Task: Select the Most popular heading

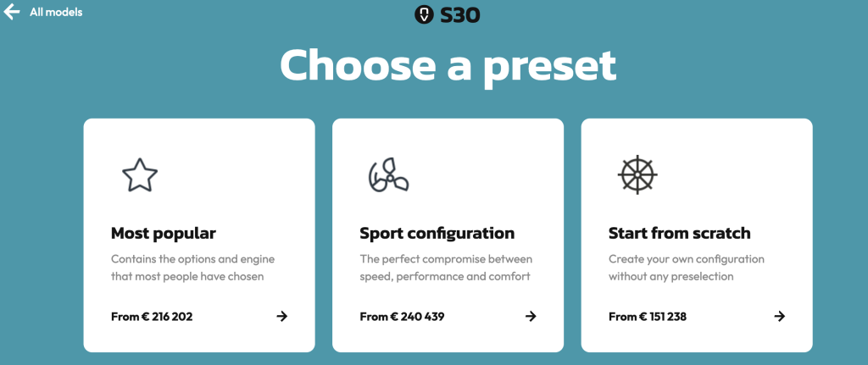Action: pyautogui.click(x=164, y=234)
